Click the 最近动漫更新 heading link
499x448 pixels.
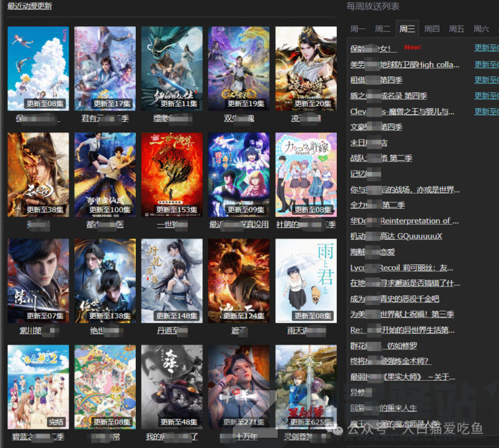(29, 6)
